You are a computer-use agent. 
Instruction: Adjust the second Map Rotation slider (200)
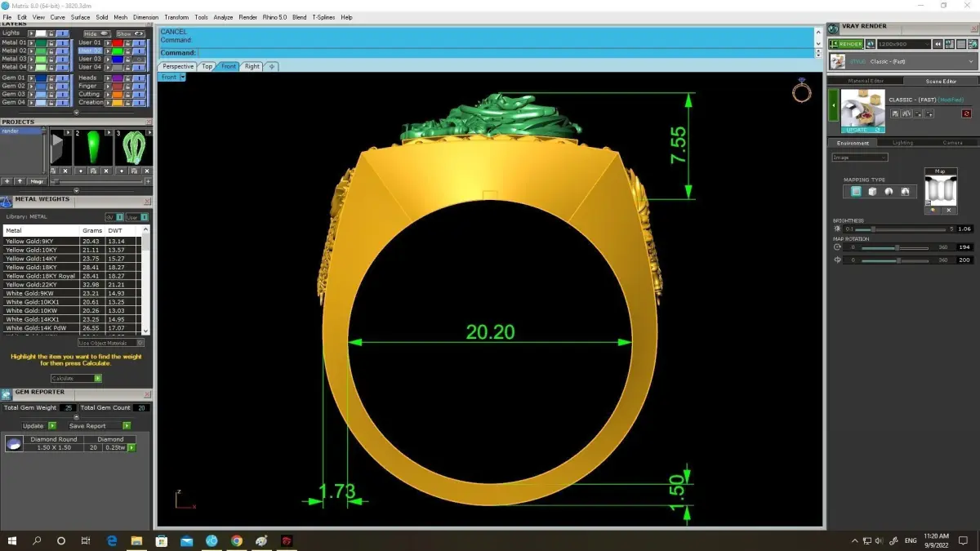895,260
